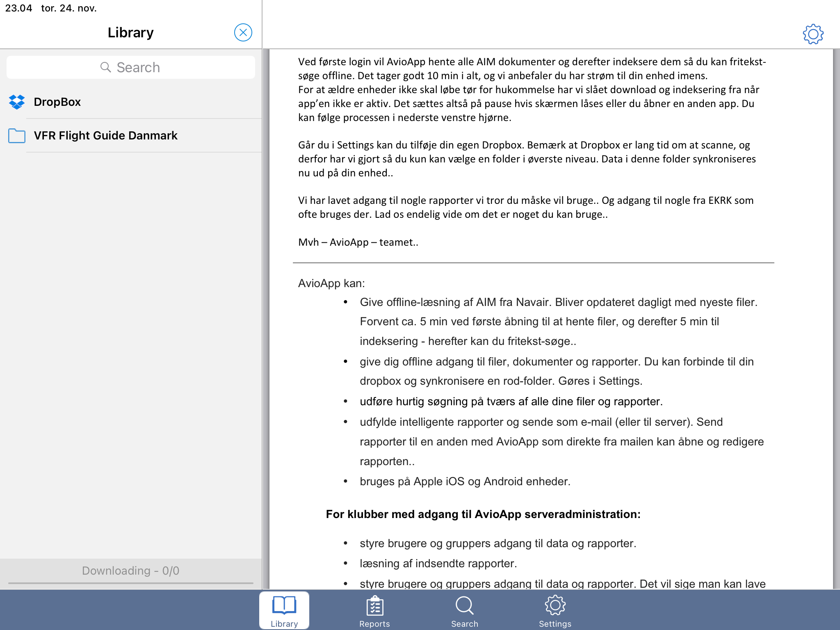Click the 'Library' panel title

[x=130, y=32]
